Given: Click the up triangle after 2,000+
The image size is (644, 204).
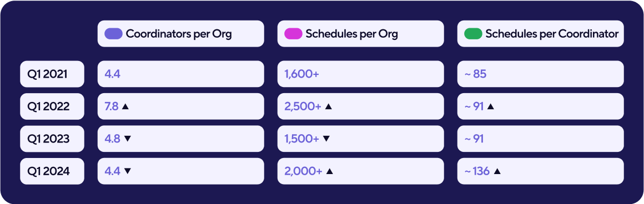Looking at the screenshot, I should point(329,171).
